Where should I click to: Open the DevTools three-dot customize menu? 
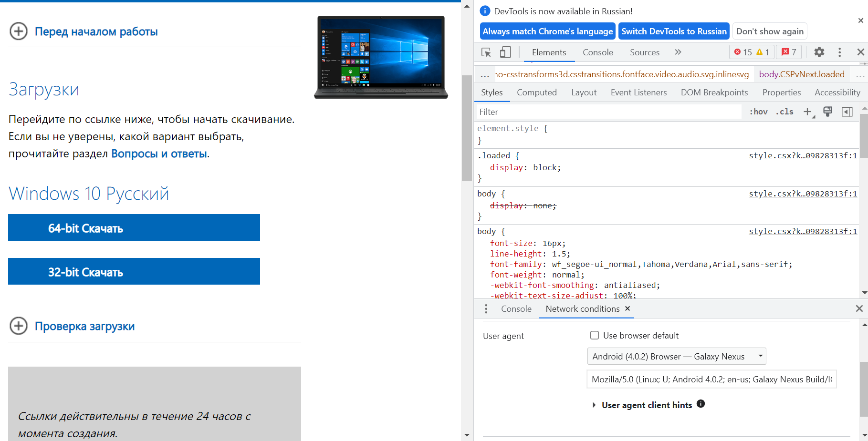pyautogui.click(x=839, y=52)
